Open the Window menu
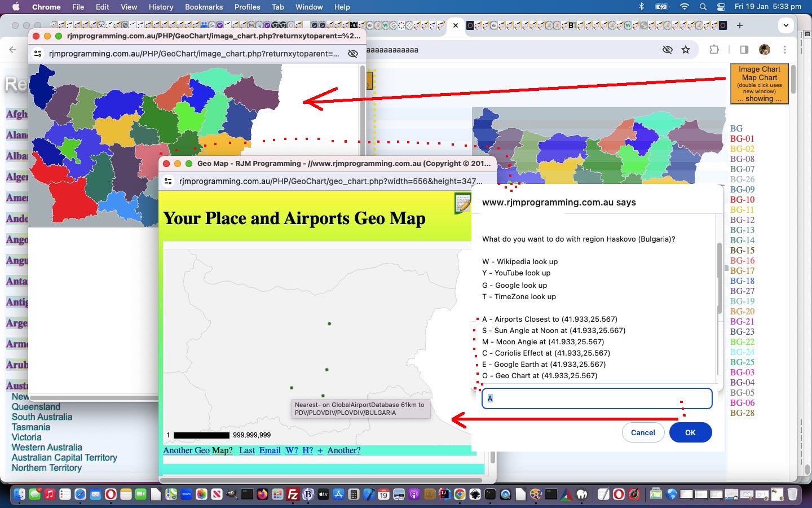 (309, 7)
